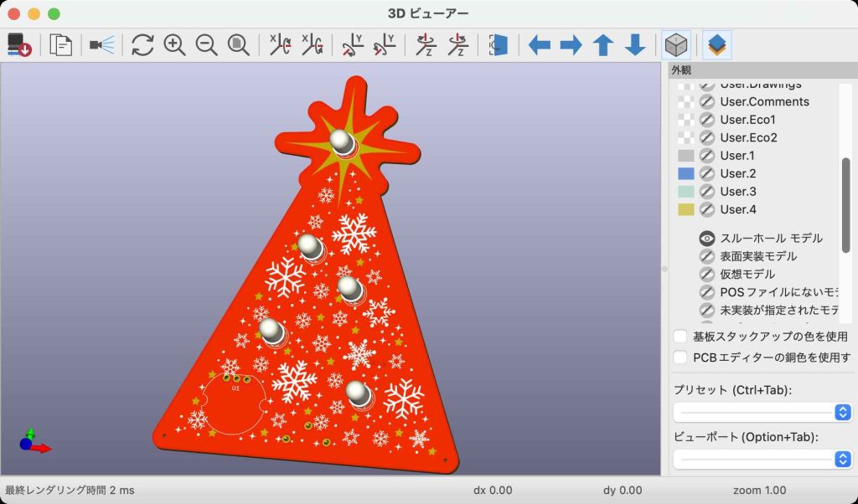Toggle orthographic projection cube icon

pos(676,45)
